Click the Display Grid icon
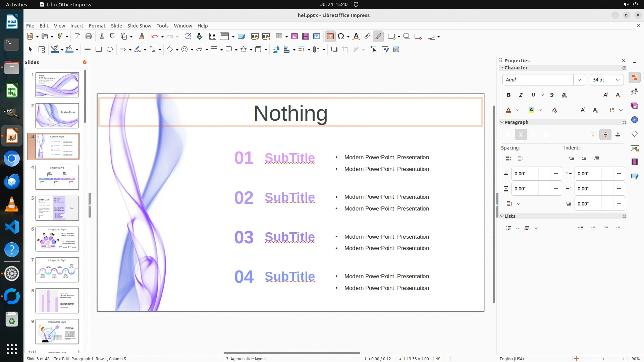 212,37
